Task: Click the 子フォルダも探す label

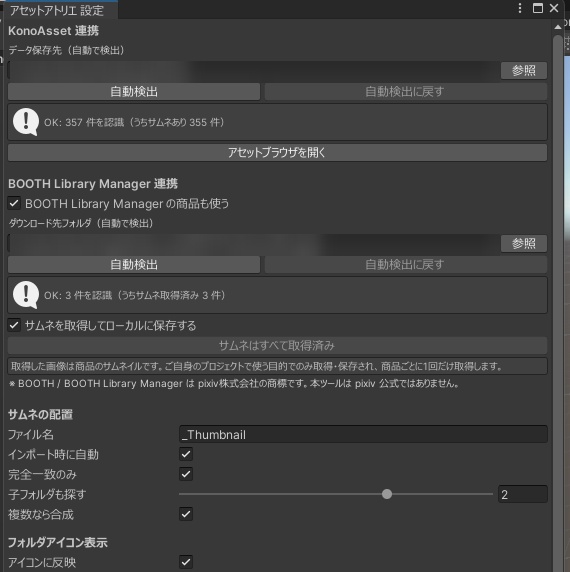Action: [47, 494]
